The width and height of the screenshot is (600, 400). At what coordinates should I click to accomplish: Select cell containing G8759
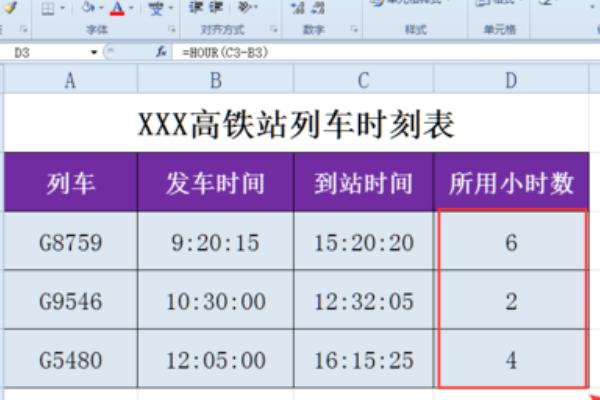(x=71, y=241)
